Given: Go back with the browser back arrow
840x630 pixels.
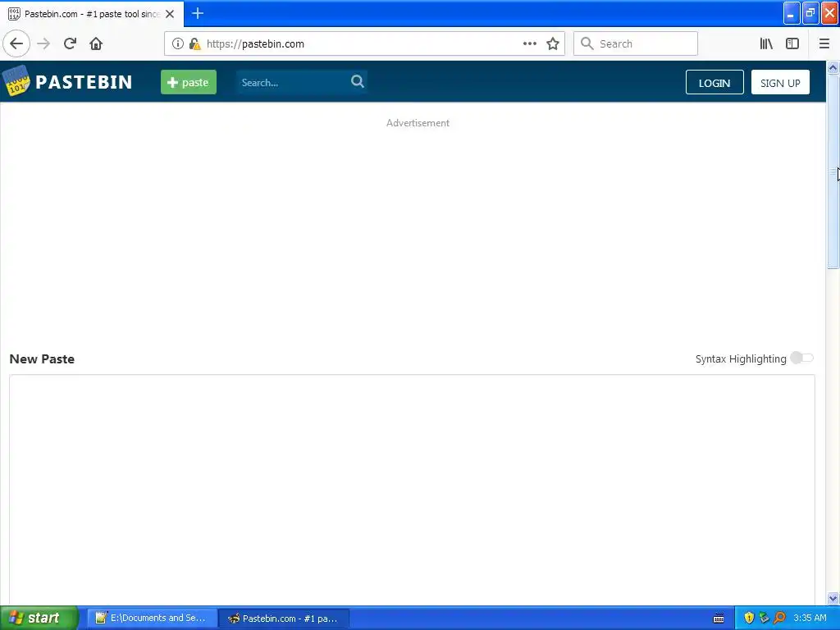Looking at the screenshot, I should click(16, 43).
